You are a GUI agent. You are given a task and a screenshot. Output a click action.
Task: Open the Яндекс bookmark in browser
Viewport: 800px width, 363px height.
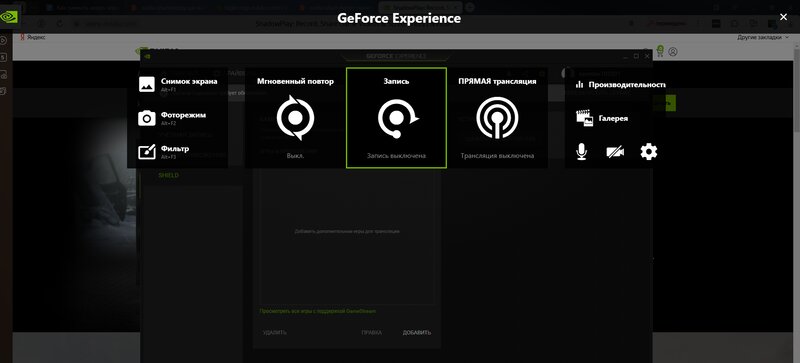(x=33, y=37)
